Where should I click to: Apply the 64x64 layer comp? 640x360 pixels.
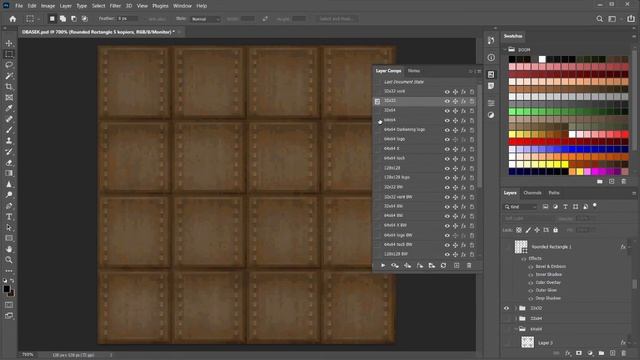tap(378, 120)
